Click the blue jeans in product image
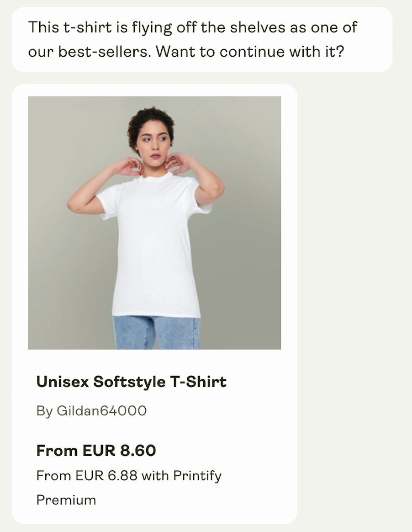This screenshot has width=412, height=532. pyautogui.click(x=156, y=332)
